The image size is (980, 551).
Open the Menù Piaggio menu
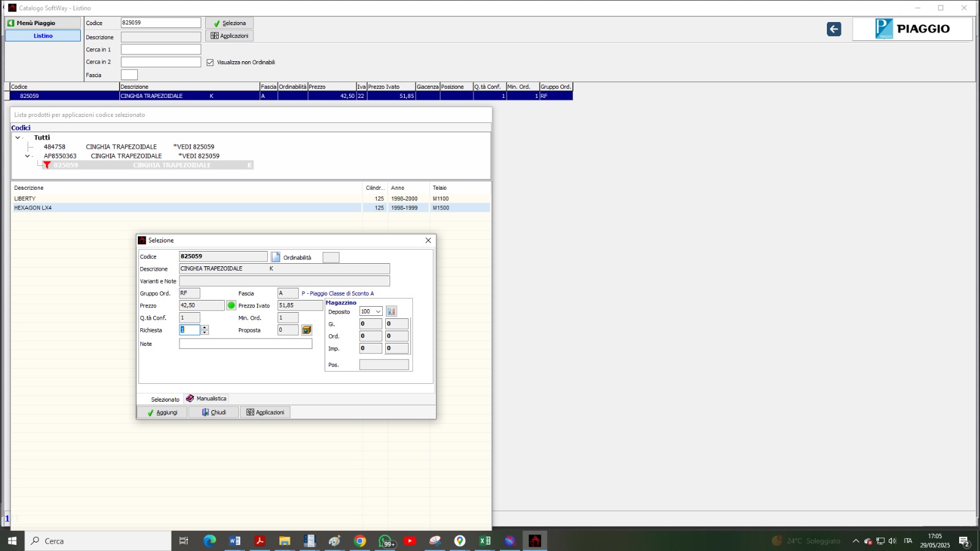click(x=43, y=23)
